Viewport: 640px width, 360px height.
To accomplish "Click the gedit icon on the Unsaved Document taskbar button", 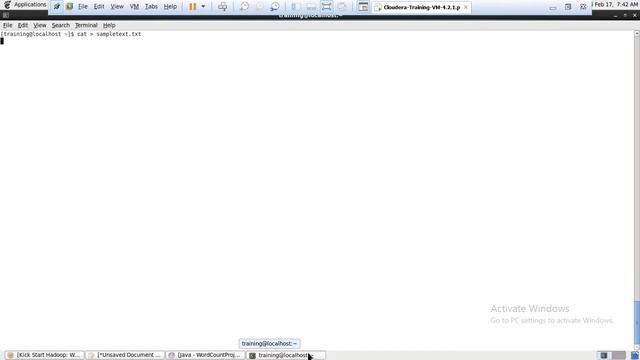I will tap(91, 356).
